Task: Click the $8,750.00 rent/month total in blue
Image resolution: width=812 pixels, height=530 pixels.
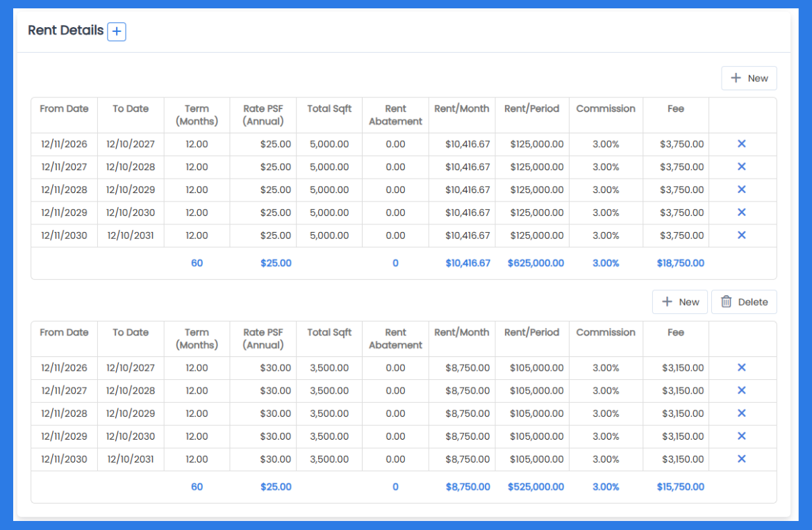Action: 467,487
